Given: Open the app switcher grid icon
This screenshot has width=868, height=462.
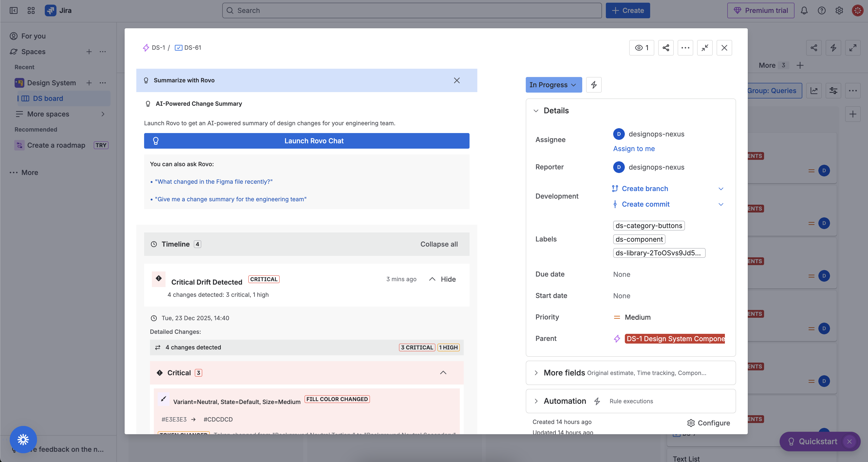Looking at the screenshot, I should pos(31,10).
